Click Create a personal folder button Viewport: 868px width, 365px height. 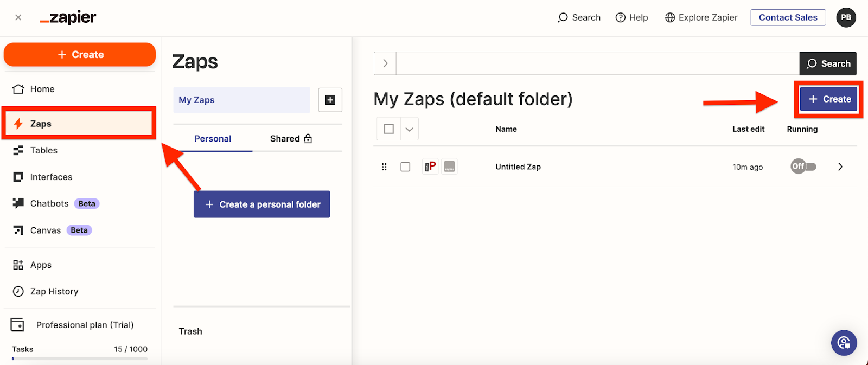(261, 204)
